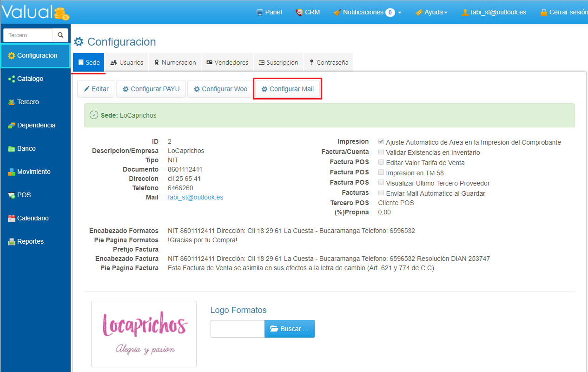Open the Banco section
The width and height of the screenshot is (588, 372).
coord(26,148)
